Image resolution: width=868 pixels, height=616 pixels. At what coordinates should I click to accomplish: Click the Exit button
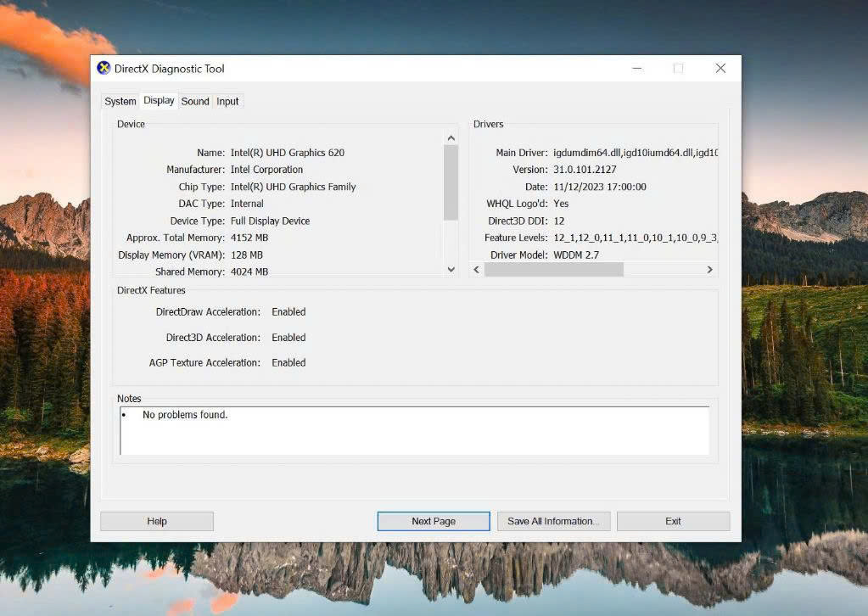tap(673, 521)
